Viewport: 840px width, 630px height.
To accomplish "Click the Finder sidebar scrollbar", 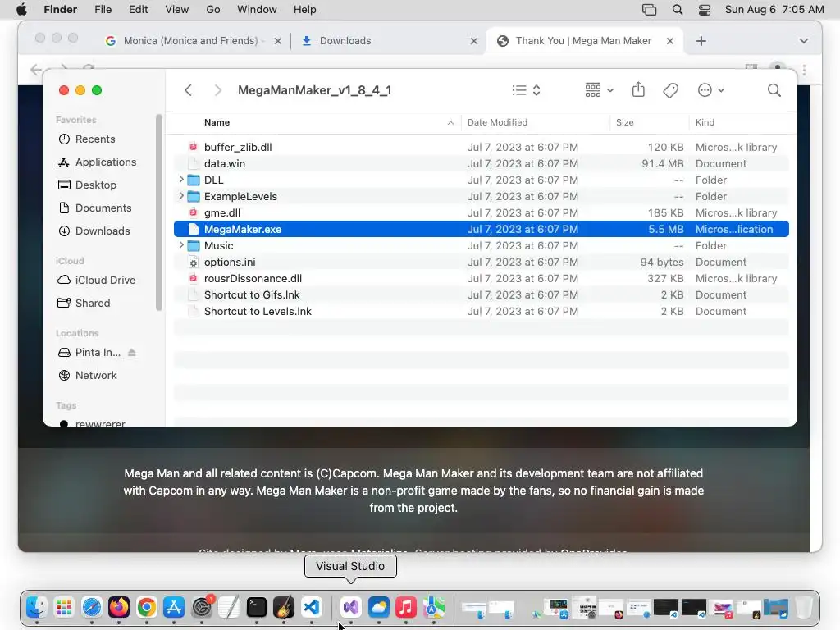I will [158, 212].
